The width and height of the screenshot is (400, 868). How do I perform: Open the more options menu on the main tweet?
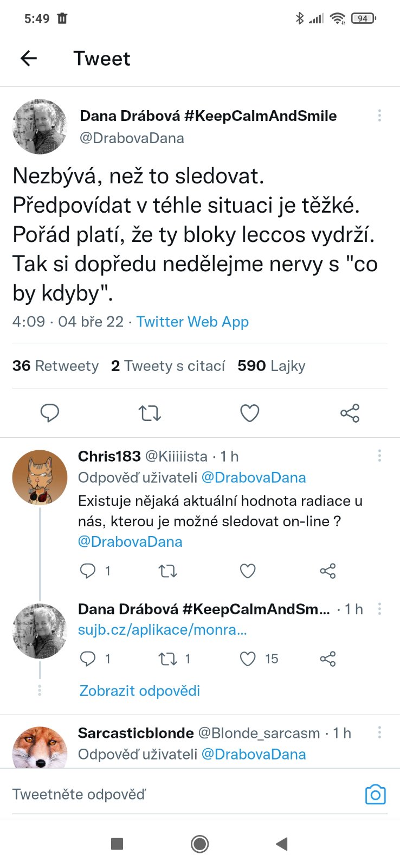click(379, 116)
